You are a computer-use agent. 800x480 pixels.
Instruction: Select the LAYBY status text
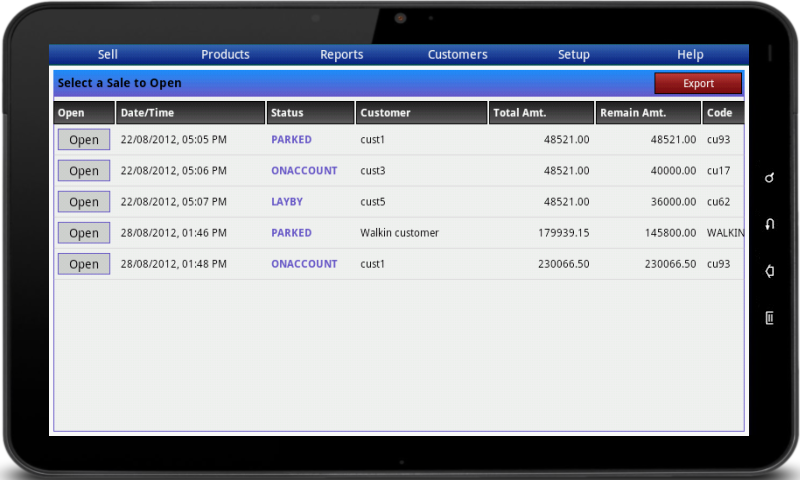coord(287,201)
